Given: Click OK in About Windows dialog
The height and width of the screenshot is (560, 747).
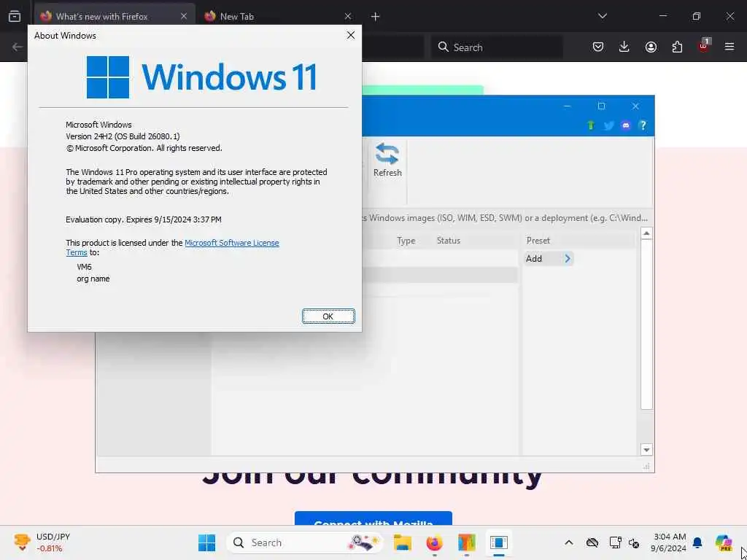Looking at the screenshot, I should (x=328, y=316).
